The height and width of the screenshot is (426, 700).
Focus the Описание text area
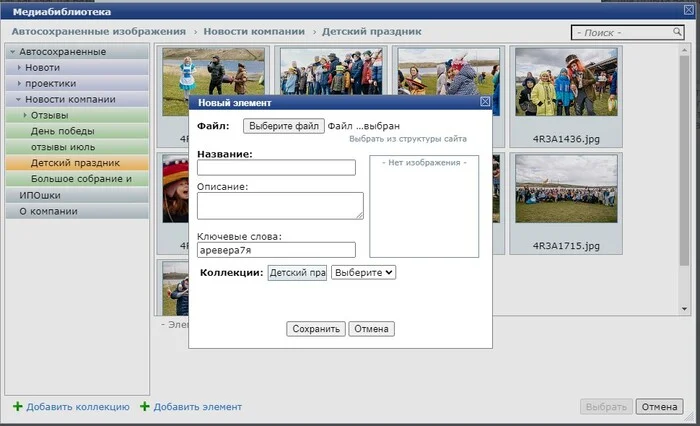pyautogui.click(x=280, y=206)
